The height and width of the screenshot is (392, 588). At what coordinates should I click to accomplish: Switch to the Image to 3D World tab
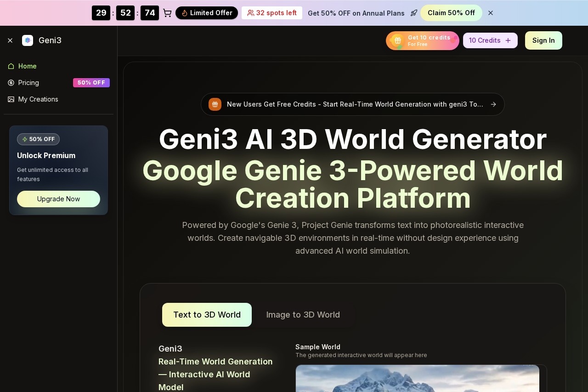tap(303, 315)
